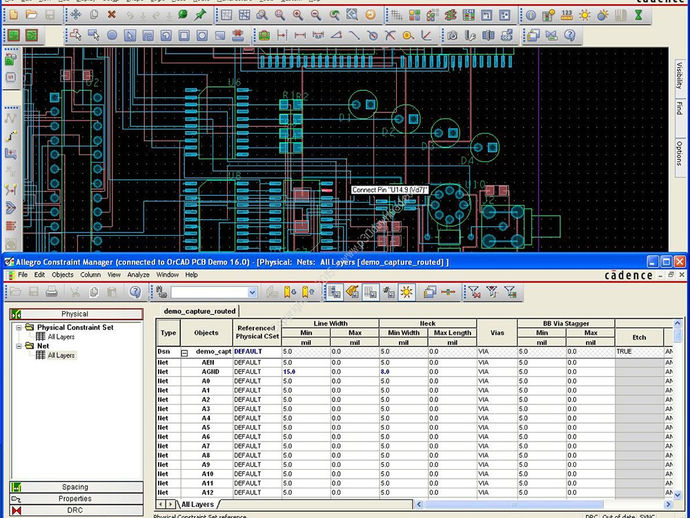Click the Referenced Physical CSet column header
The height and width of the screenshot is (518, 690).
[x=257, y=333]
